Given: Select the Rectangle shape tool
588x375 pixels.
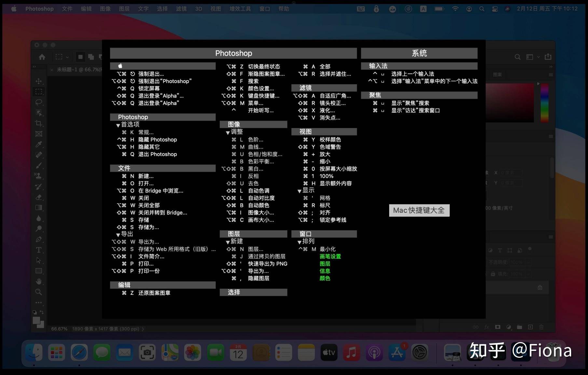Looking at the screenshot, I should (39, 271).
